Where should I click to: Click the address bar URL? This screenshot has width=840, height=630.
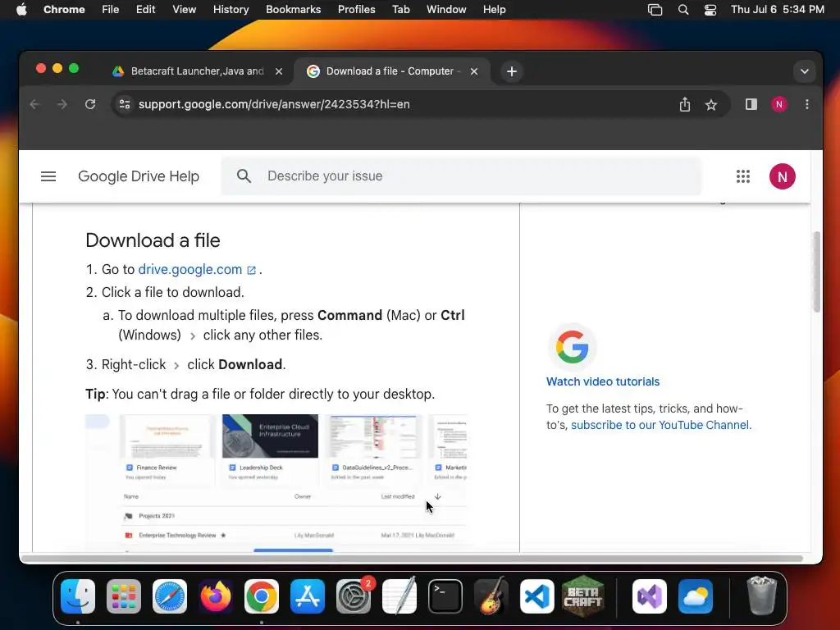274,104
